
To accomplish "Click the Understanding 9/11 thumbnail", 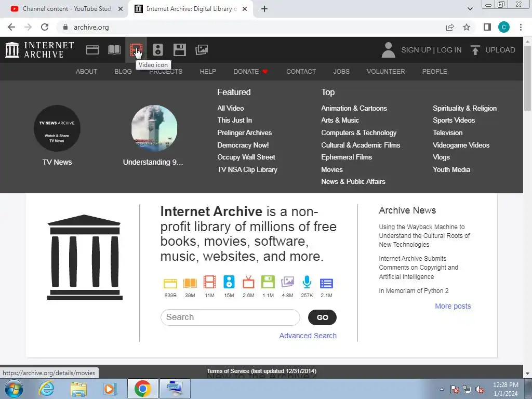I will pos(154,128).
